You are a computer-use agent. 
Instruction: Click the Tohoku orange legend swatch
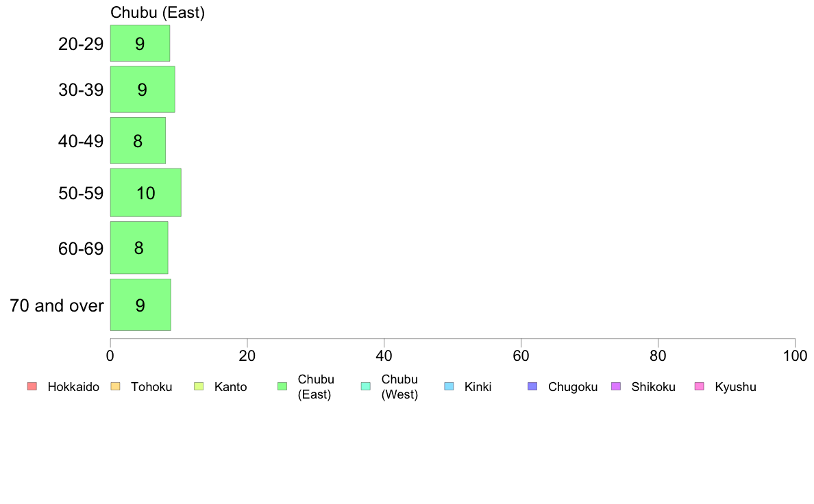pyautogui.click(x=115, y=386)
